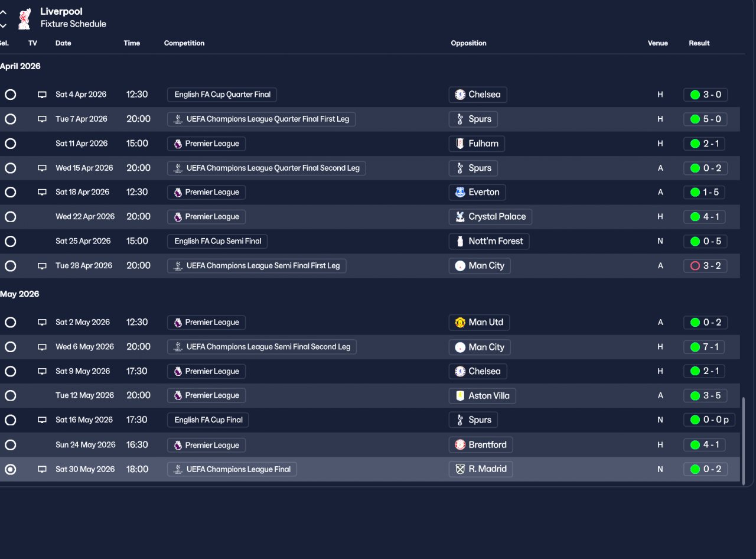Screen dimensions: 756x559
Task: Sort by the Date column header
Action: tap(63, 43)
